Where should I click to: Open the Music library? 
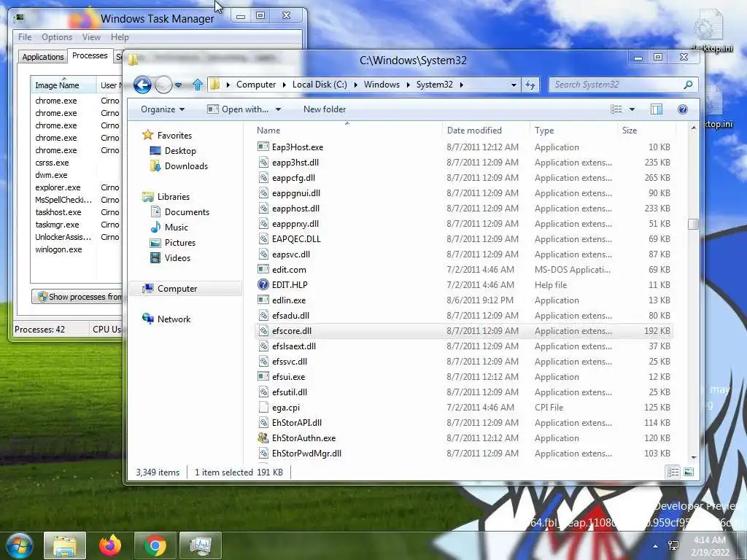click(176, 227)
